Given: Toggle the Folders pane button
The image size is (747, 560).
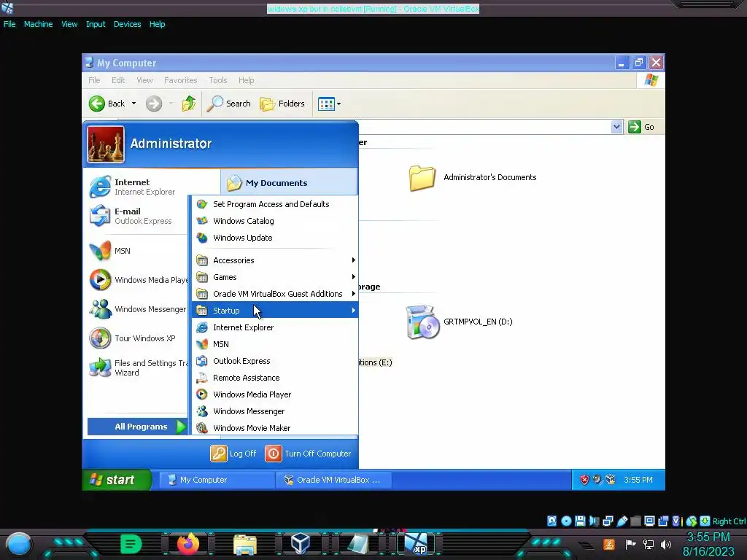Looking at the screenshot, I should pyautogui.click(x=282, y=104).
